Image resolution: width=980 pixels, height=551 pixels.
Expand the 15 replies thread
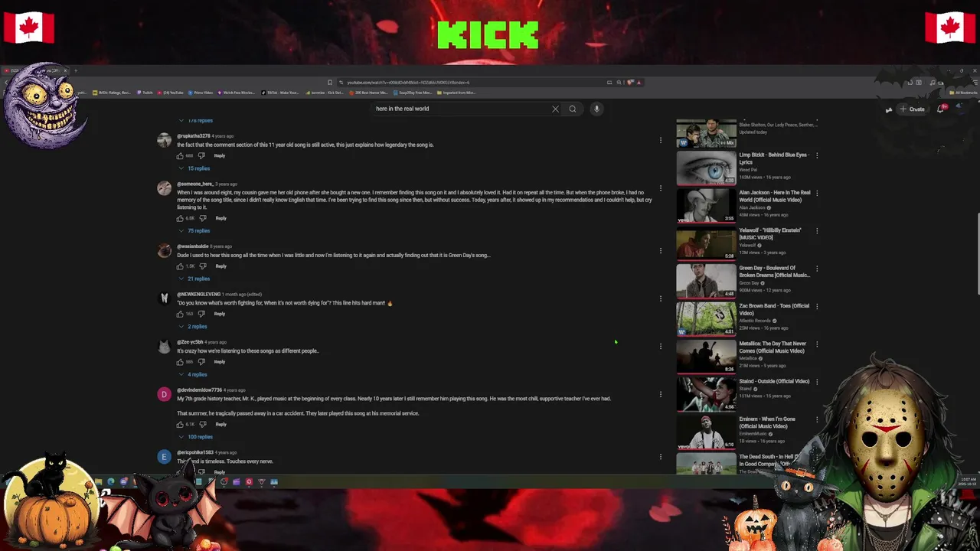tap(194, 168)
